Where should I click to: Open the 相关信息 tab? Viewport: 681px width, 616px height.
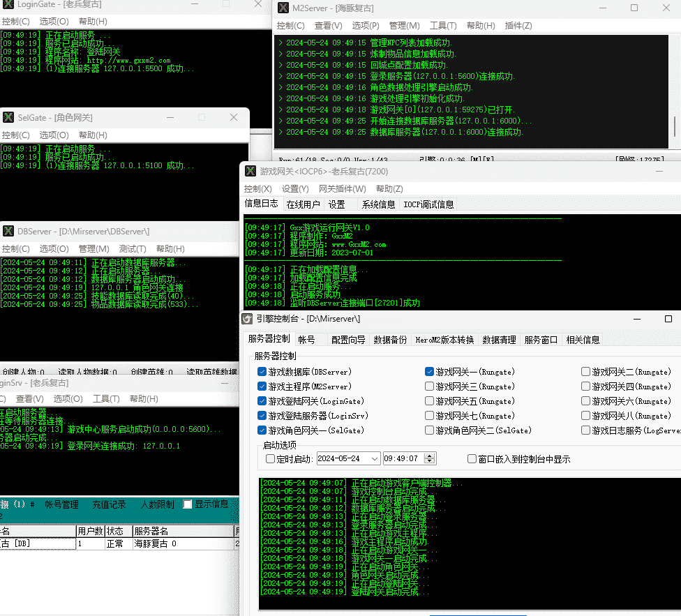click(583, 340)
